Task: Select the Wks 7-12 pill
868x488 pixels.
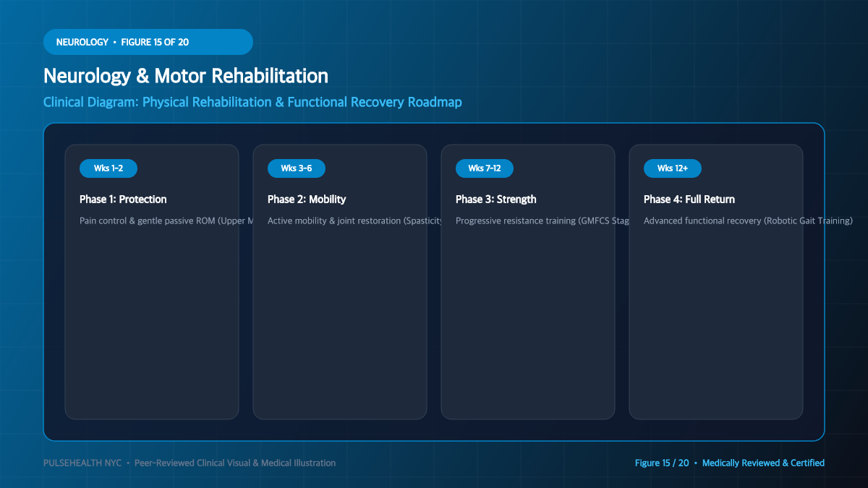Action: (485, 168)
